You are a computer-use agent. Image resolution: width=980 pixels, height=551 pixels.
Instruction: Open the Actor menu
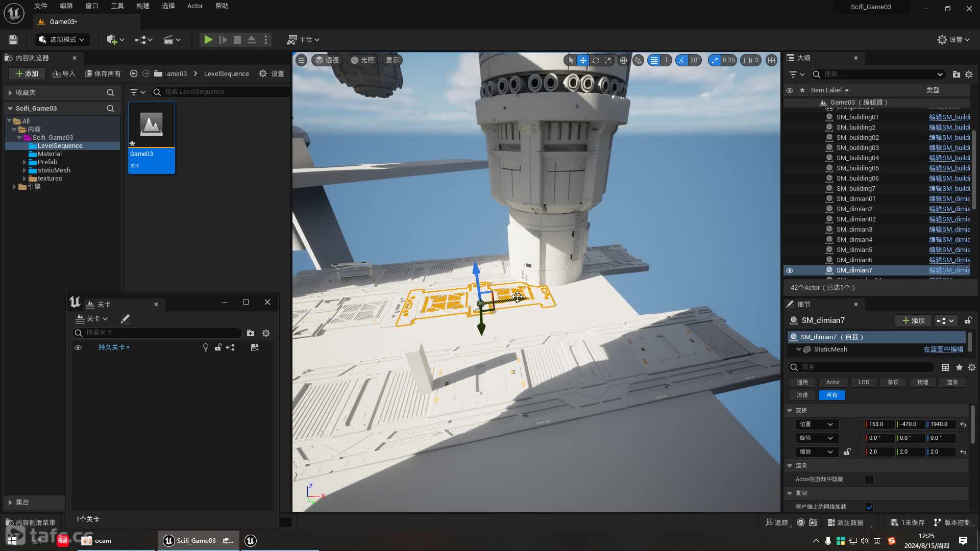click(x=195, y=6)
